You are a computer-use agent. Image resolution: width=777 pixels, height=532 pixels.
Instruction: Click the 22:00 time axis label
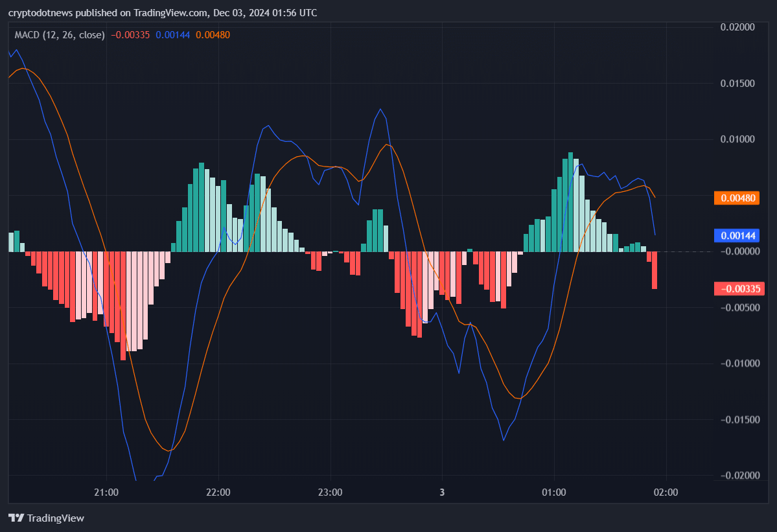[218, 492]
